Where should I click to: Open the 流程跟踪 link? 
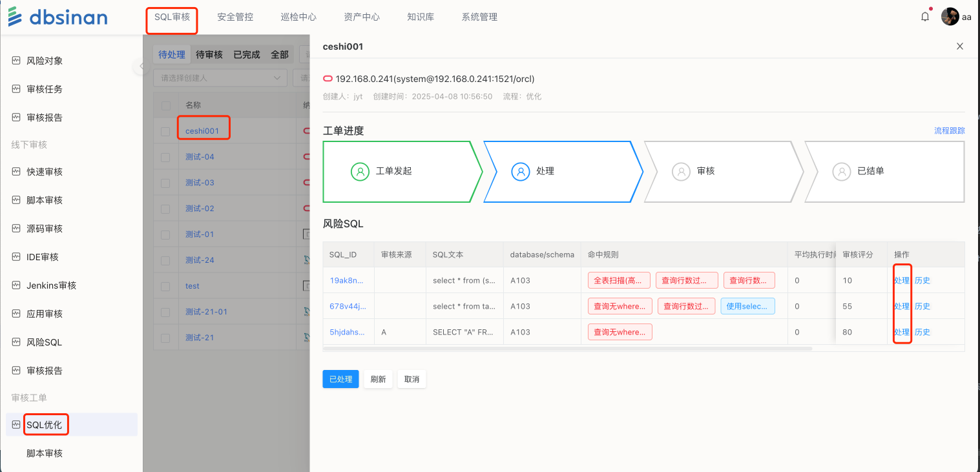point(949,130)
